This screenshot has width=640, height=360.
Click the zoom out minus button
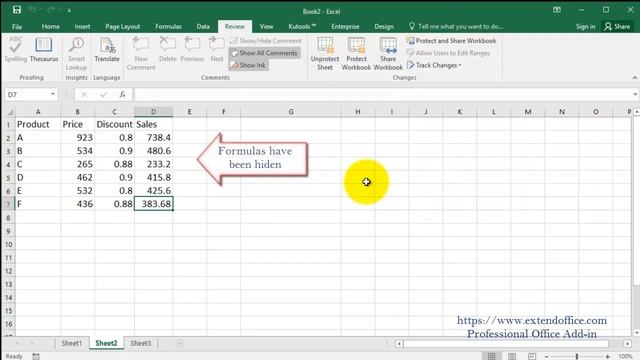(547, 357)
